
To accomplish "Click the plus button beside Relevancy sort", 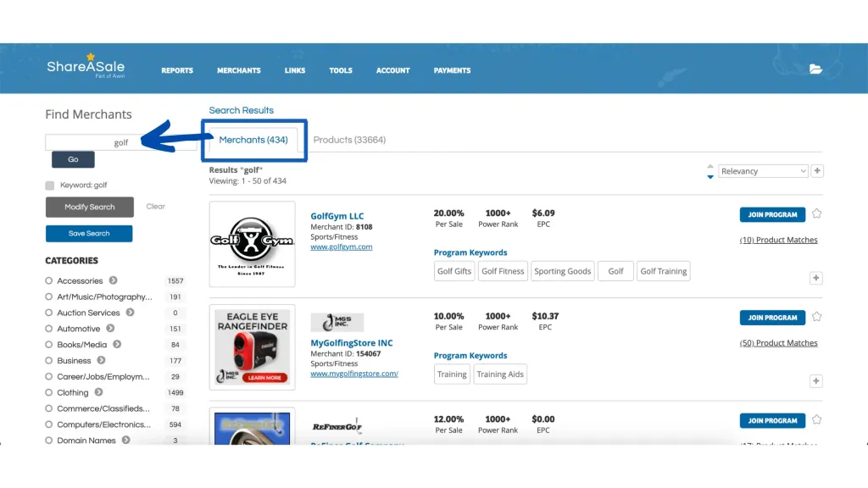I will [x=817, y=171].
